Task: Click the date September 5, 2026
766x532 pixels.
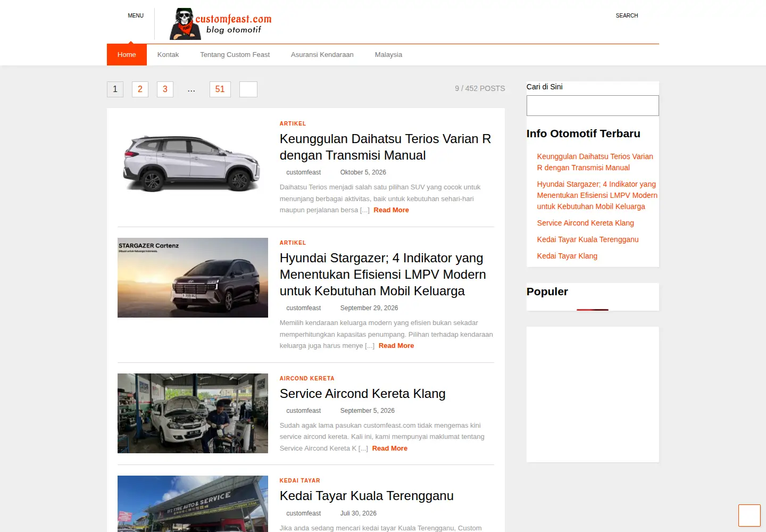Action: (368, 411)
